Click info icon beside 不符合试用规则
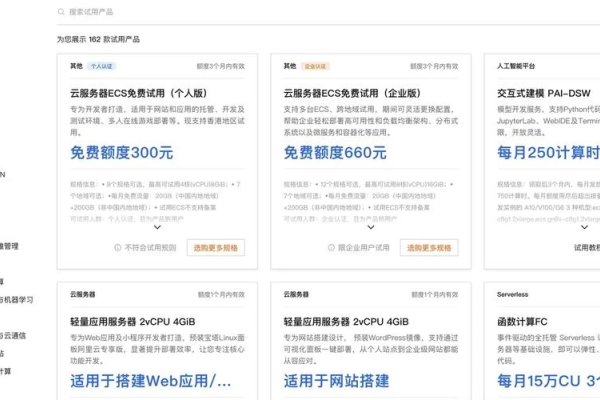Viewport: 600px width, 400px height. pos(118,248)
